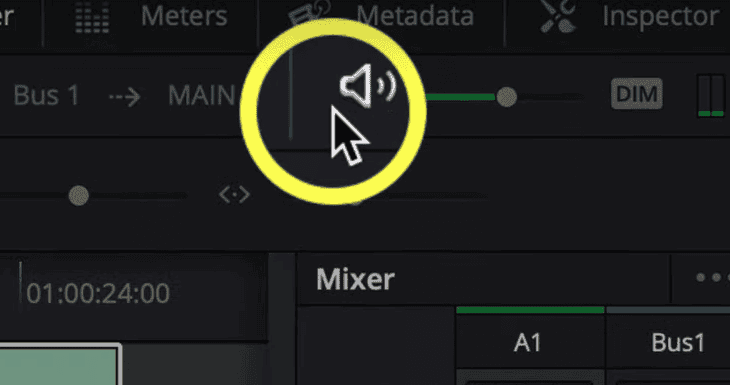The width and height of the screenshot is (730, 385).
Task: Click the Inspector tools icon
Action: [x=557, y=16]
